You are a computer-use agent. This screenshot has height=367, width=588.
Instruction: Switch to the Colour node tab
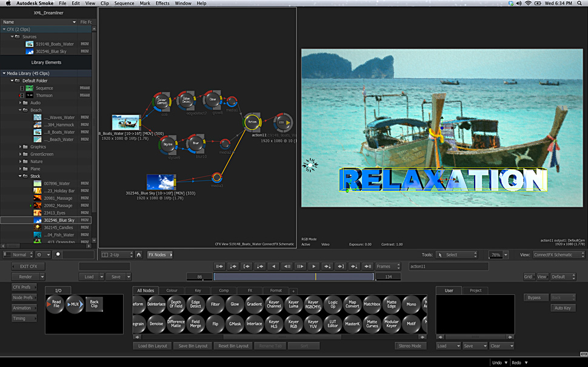pyautogui.click(x=172, y=291)
